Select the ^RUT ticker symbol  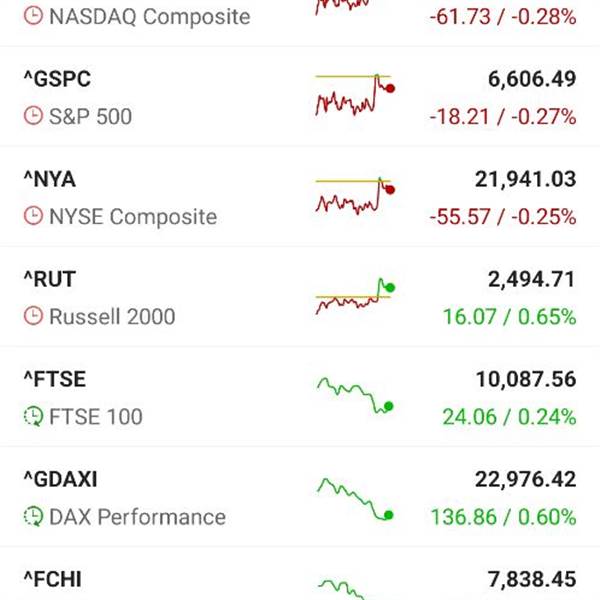coord(49,279)
